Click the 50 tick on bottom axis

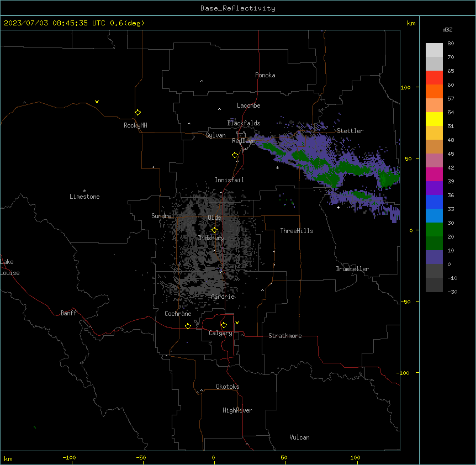(284, 457)
